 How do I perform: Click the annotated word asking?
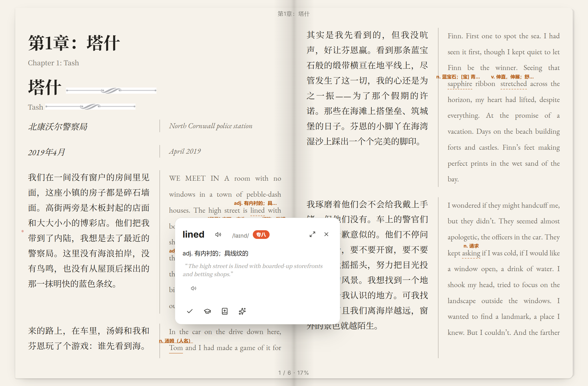[471, 253]
